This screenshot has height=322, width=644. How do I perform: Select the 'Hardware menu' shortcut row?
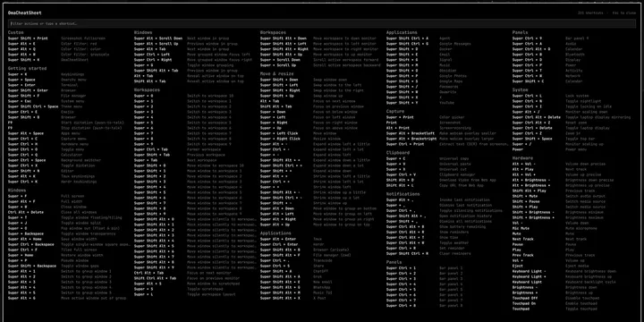(69, 144)
